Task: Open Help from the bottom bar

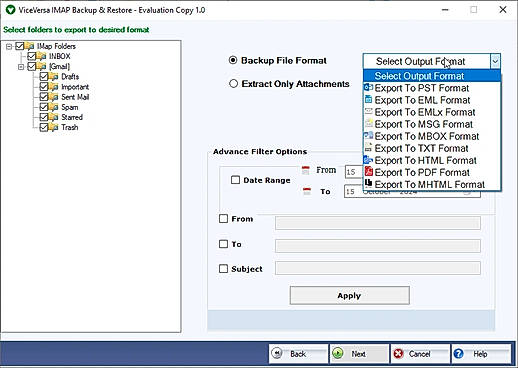Action: point(481,354)
